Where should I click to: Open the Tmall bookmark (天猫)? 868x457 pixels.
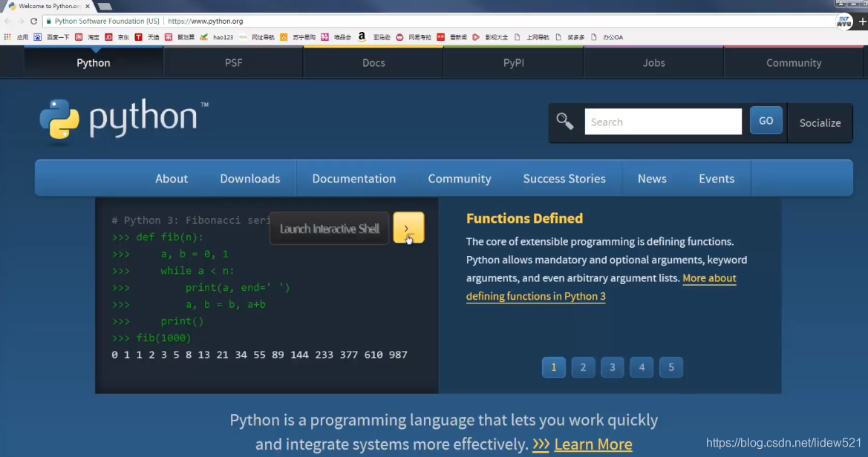(x=147, y=37)
